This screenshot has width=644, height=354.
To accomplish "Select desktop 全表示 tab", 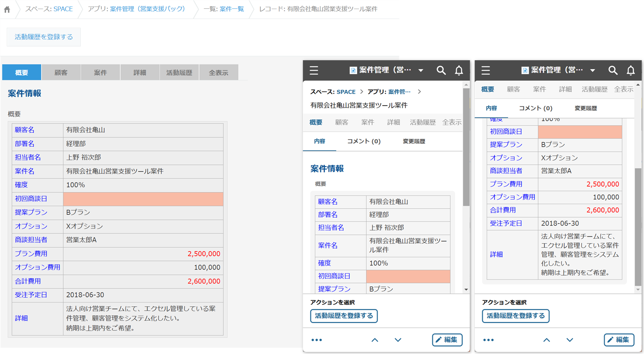I will click(218, 73).
